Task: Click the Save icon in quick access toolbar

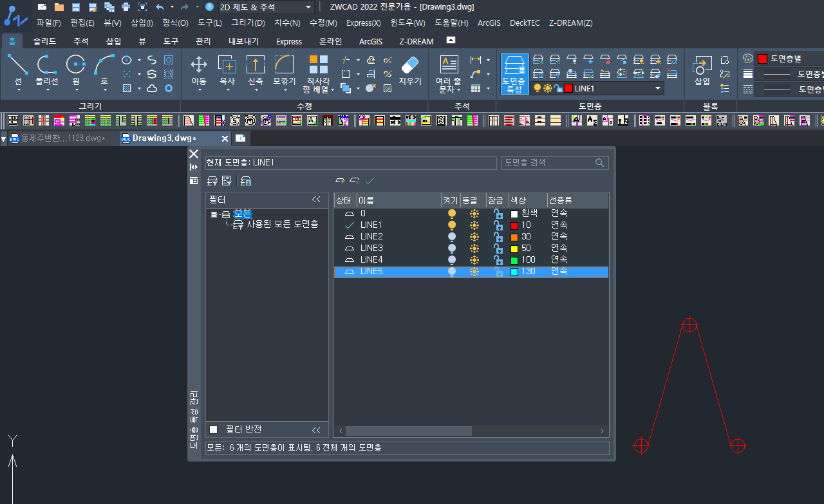Action: 76,7
